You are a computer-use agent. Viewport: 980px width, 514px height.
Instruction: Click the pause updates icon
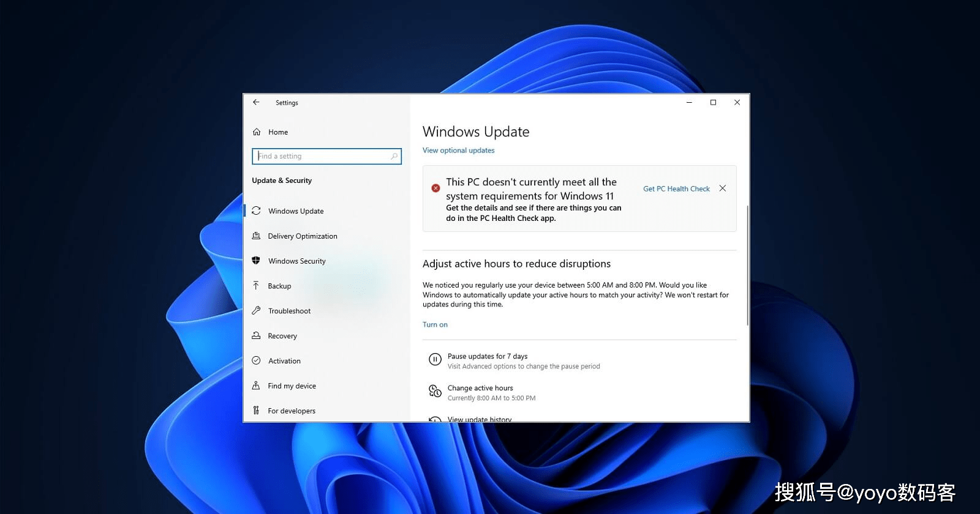click(x=435, y=360)
